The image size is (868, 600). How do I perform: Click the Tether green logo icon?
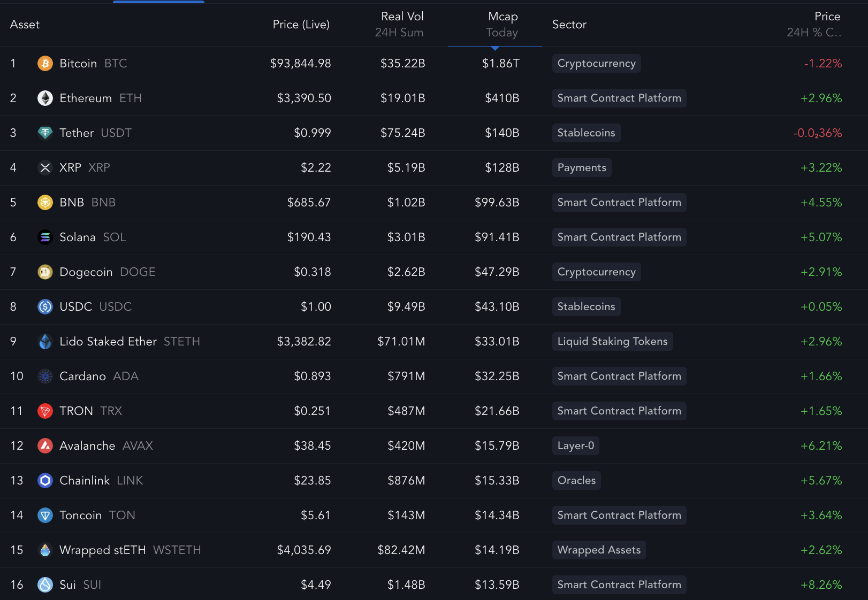45,133
